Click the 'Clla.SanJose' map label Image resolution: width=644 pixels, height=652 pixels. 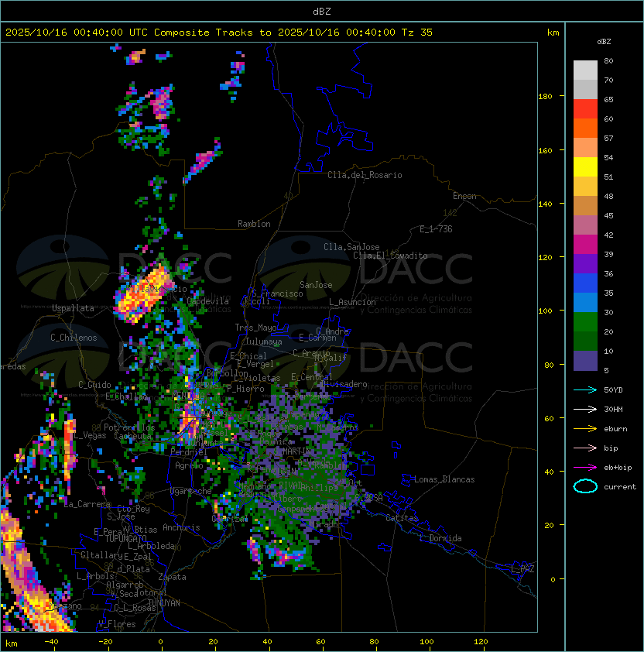click(x=351, y=247)
